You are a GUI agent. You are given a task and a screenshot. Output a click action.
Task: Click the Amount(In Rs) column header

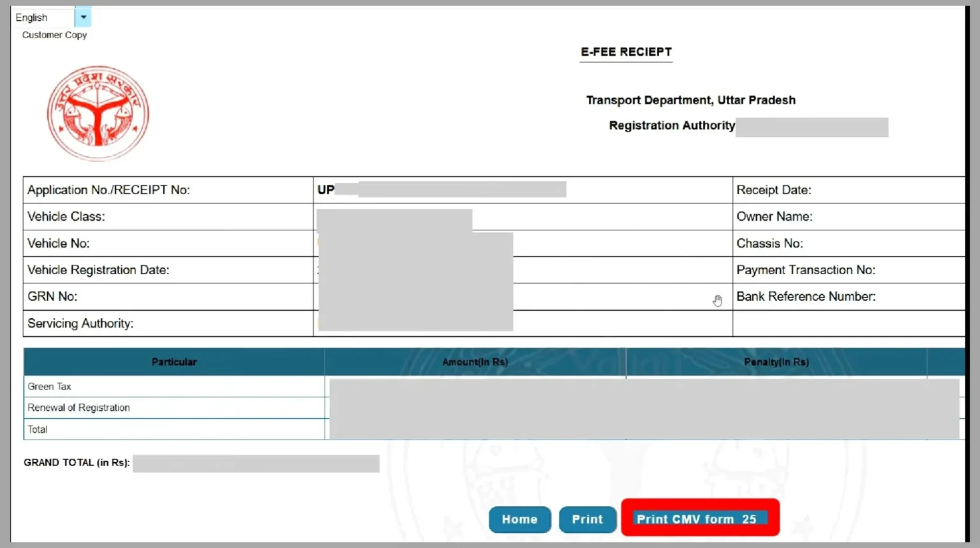click(x=475, y=362)
